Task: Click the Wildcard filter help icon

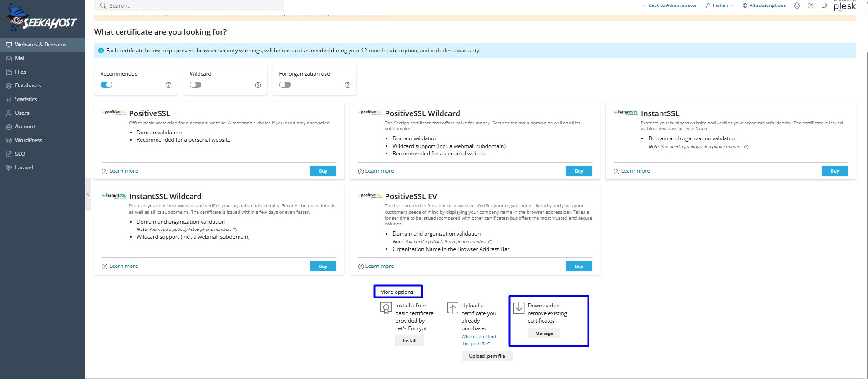Action: pyautogui.click(x=258, y=85)
